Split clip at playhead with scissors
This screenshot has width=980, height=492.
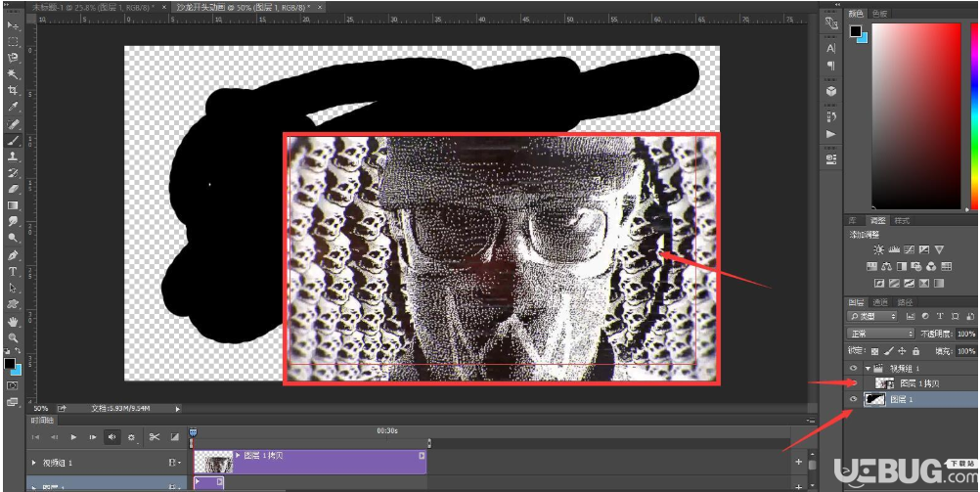(x=155, y=437)
